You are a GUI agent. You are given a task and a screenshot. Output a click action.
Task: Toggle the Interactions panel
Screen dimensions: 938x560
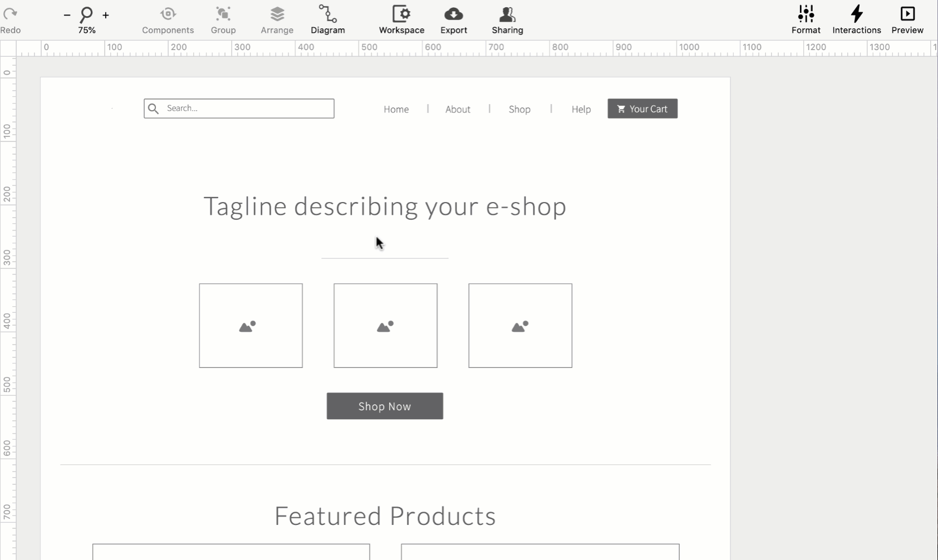coord(856,19)
